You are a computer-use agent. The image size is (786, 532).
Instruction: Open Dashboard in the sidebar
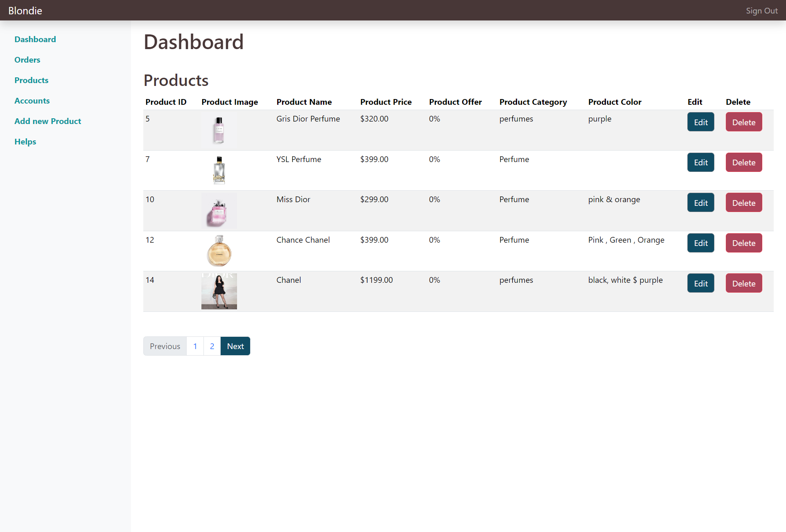[35, 39]
